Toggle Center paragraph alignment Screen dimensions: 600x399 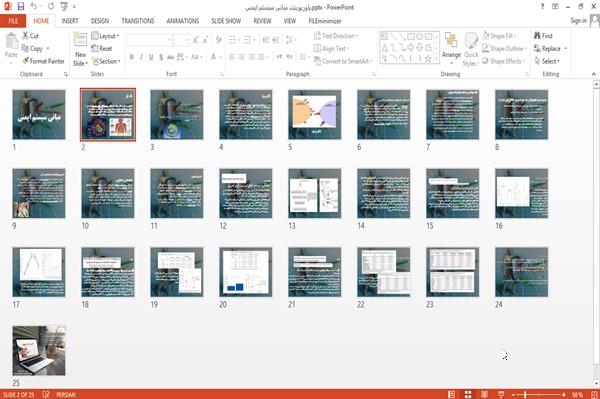click(x=241, y=57)
